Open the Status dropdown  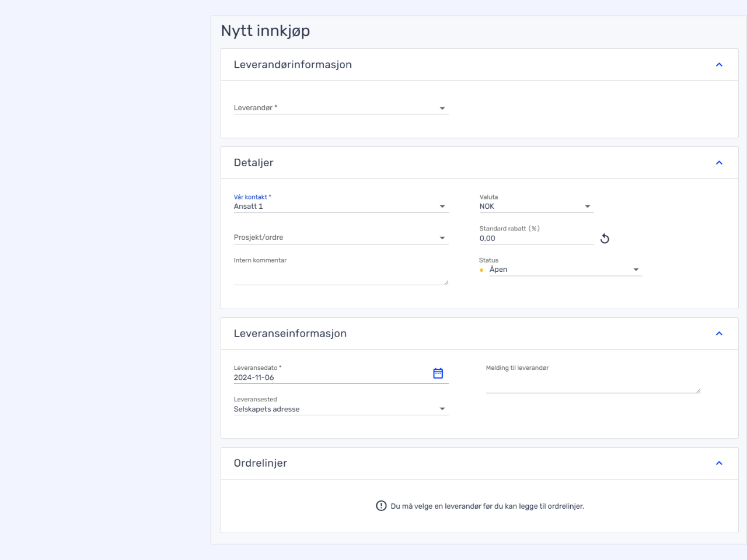click(x=566, y=269)
